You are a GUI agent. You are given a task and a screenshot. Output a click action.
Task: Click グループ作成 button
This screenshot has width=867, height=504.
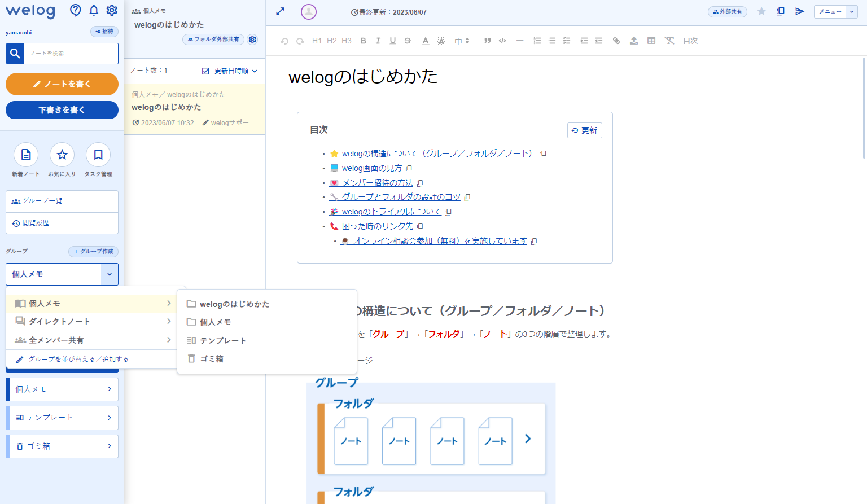coord(93,251)
